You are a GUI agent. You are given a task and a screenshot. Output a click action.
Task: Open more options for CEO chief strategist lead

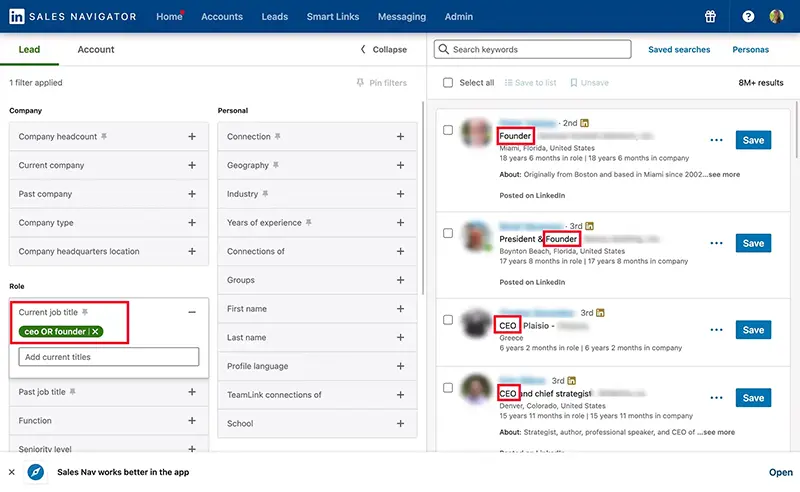click(x=716, y=398)
